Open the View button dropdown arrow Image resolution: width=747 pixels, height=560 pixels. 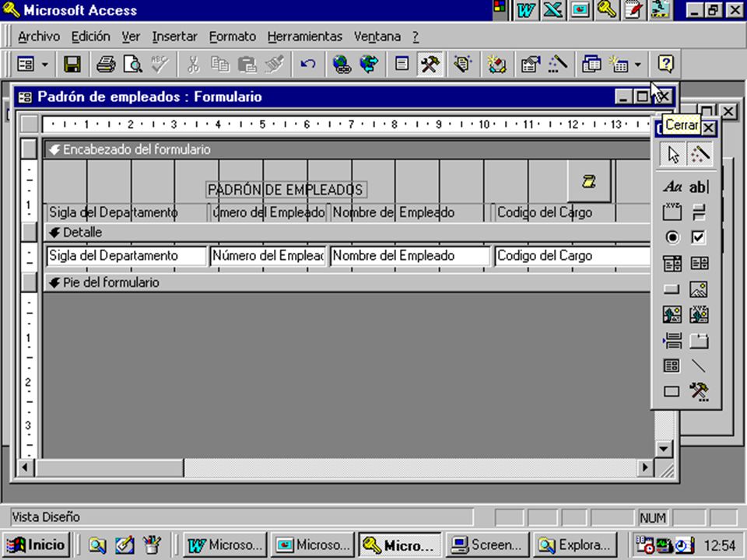45,64
